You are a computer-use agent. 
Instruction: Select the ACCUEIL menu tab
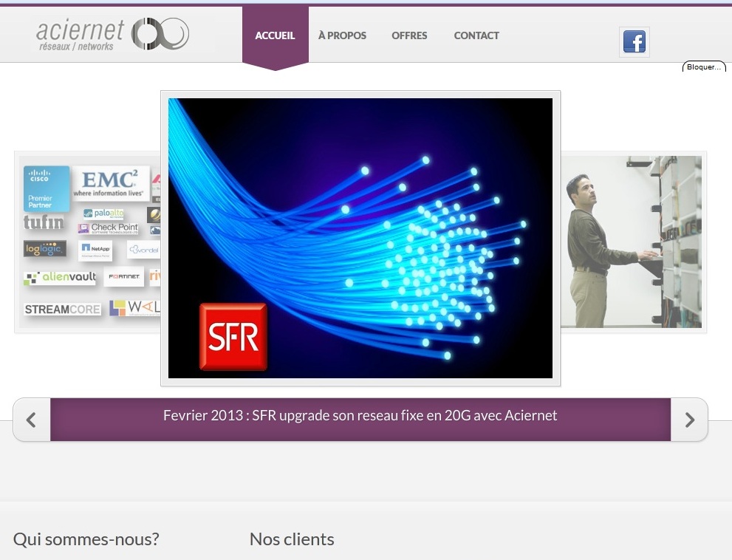tap(275, 35)
